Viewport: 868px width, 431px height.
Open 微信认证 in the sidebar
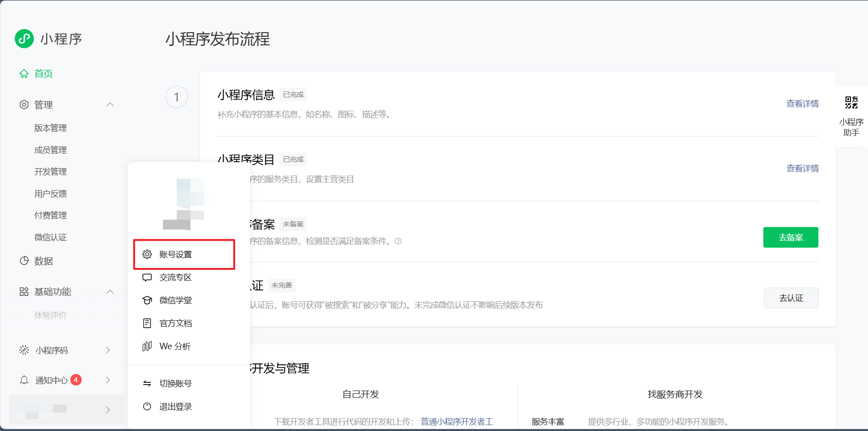pos(50,238)
